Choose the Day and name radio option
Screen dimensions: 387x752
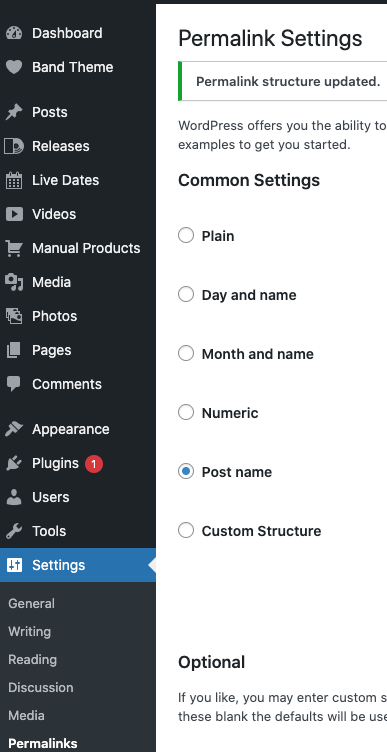pyautogui.click(x=186, y=294)
